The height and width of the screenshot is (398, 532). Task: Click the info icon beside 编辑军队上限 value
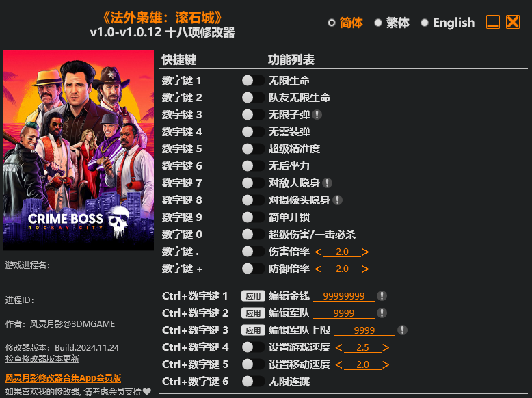coord(402,330)
